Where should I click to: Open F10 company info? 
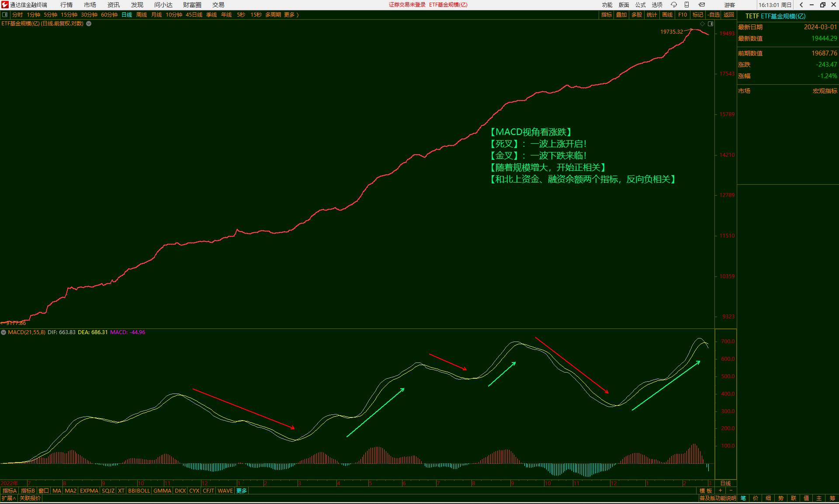coord(683,15)
